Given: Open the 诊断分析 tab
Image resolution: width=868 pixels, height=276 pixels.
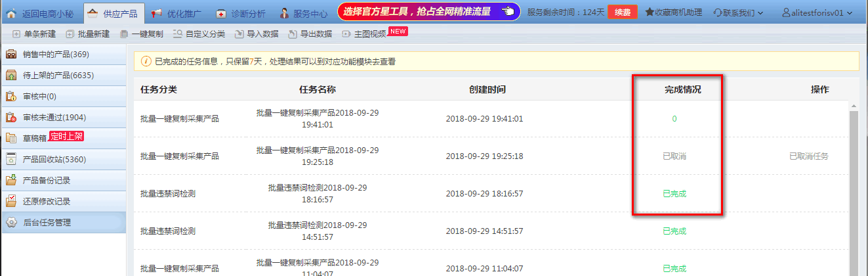Looking at the screenshot, I should point(240,12).
